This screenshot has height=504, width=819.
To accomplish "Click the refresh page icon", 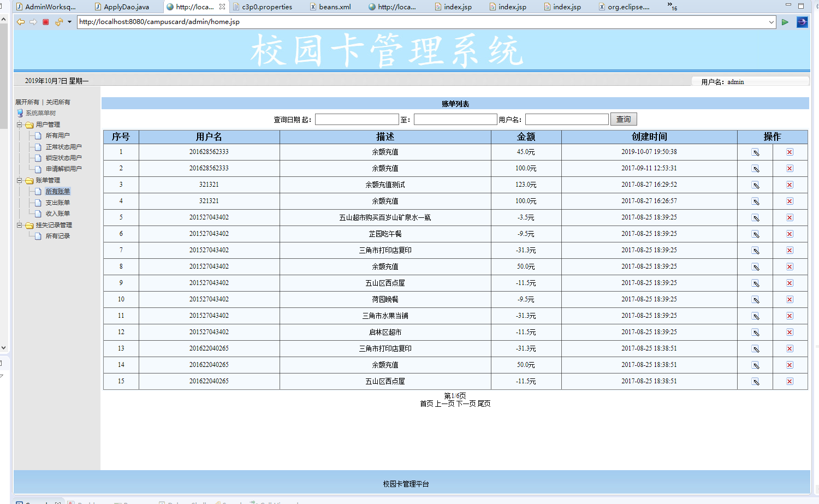I will coord(58,22).
